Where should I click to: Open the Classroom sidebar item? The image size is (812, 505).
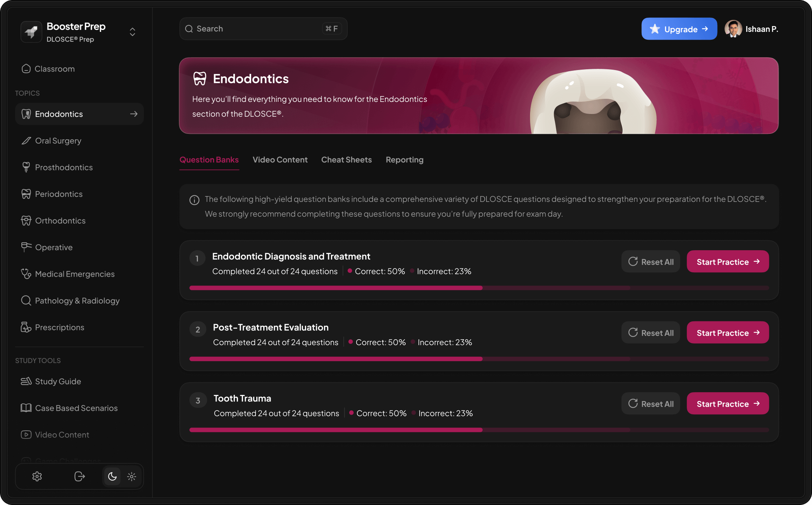pyautogui.click(x=79, y=69)
